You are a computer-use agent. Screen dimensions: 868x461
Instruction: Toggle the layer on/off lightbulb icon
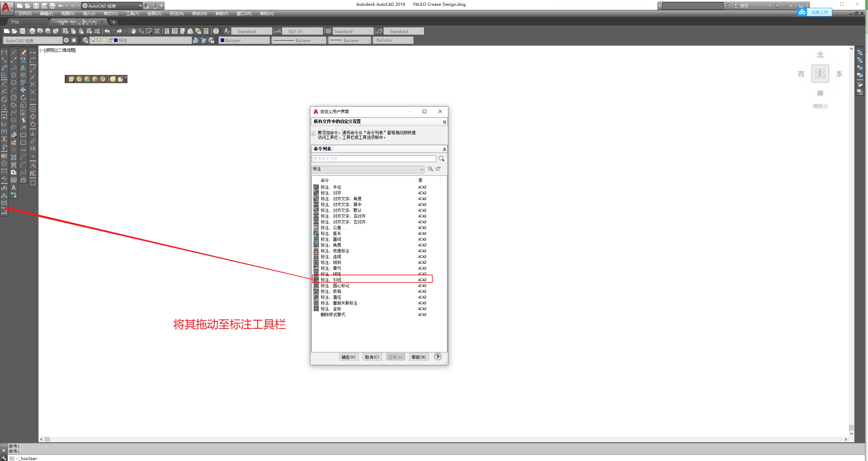93,40
